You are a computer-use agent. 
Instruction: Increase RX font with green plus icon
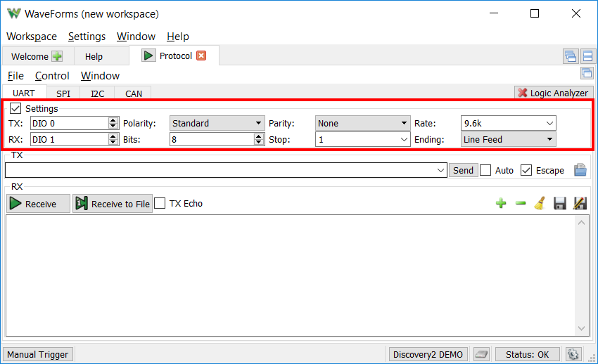point(501,203)
